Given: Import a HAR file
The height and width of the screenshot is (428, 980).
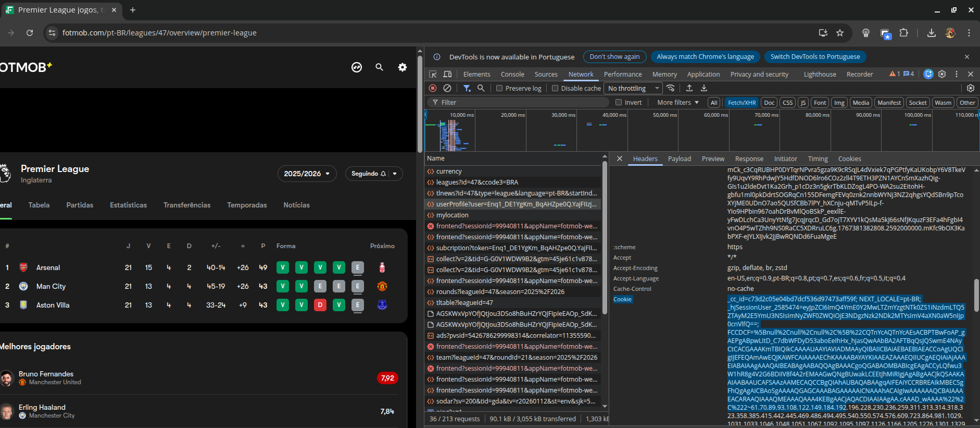Looking at the screenshot, I should pyautogui.click(x=689, y=88).
